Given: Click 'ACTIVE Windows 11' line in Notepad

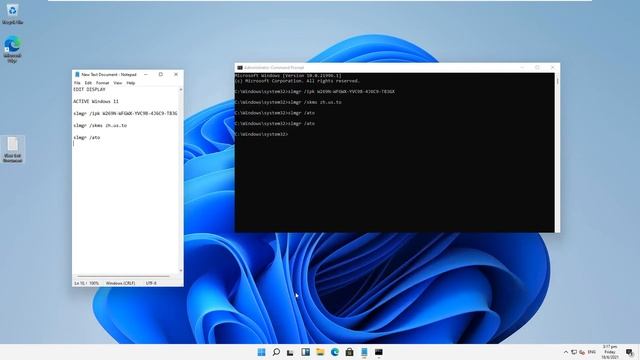Looking at the screenshot, I should click(96, 101).
